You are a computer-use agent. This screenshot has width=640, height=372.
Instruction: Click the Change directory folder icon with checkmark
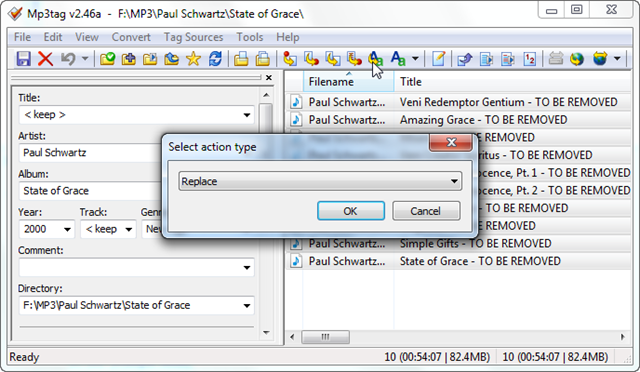[x=107, y=59]
